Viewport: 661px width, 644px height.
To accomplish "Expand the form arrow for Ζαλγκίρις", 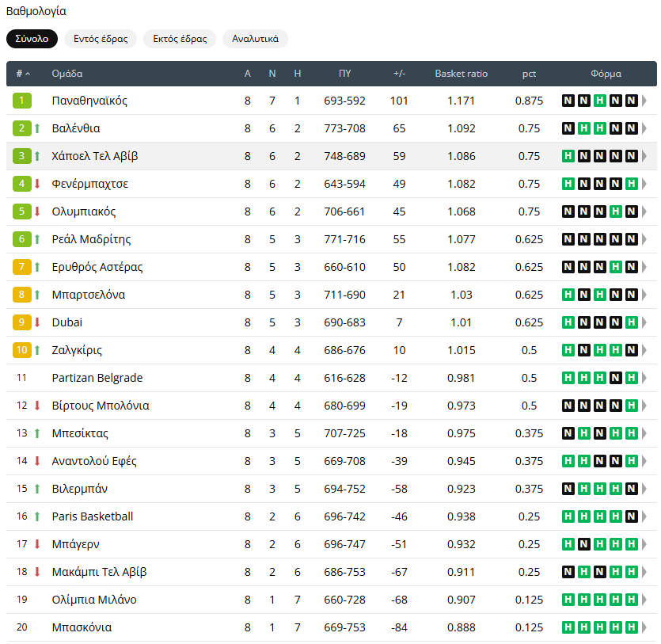I will pos(644,350).
